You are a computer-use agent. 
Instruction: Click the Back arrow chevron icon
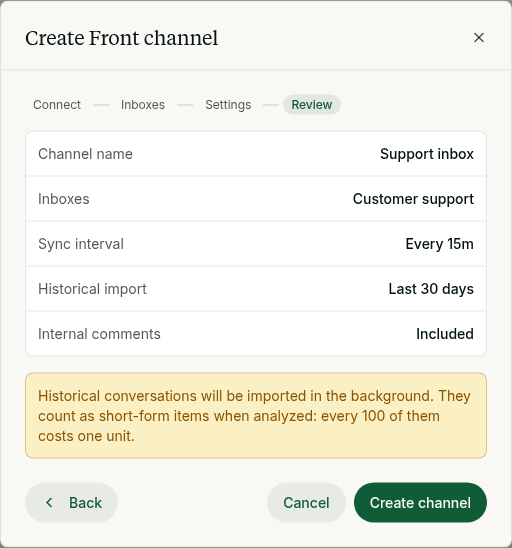tap(49, 503)
